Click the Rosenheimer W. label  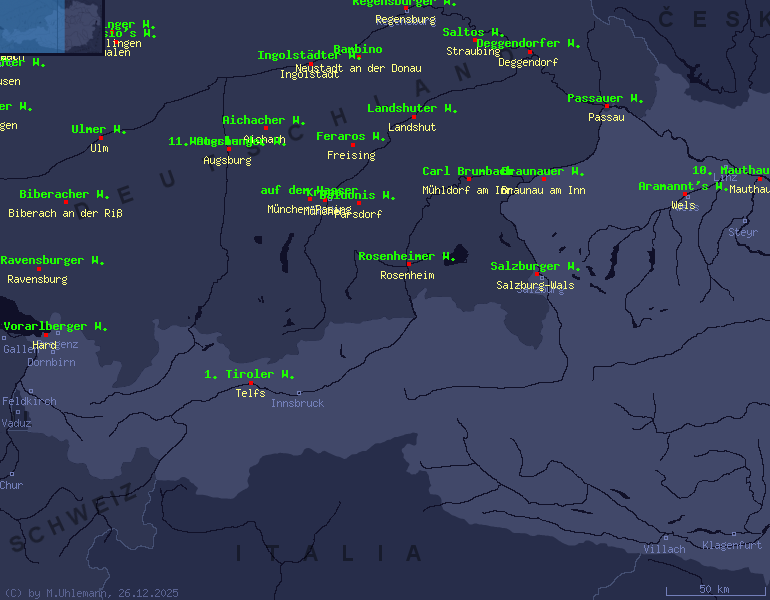[407, 256]
